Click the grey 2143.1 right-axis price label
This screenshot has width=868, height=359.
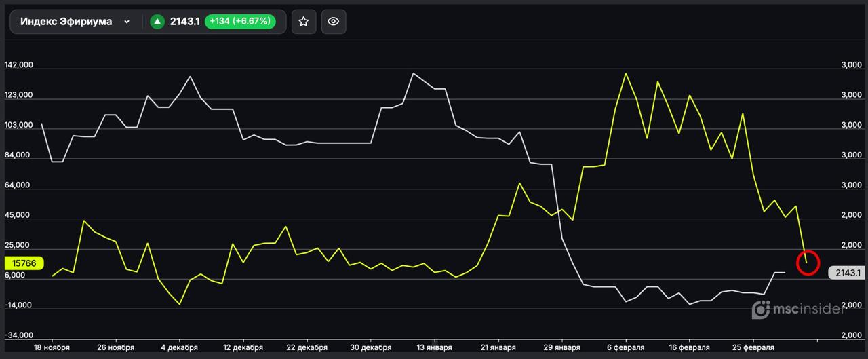click(847, 273)
